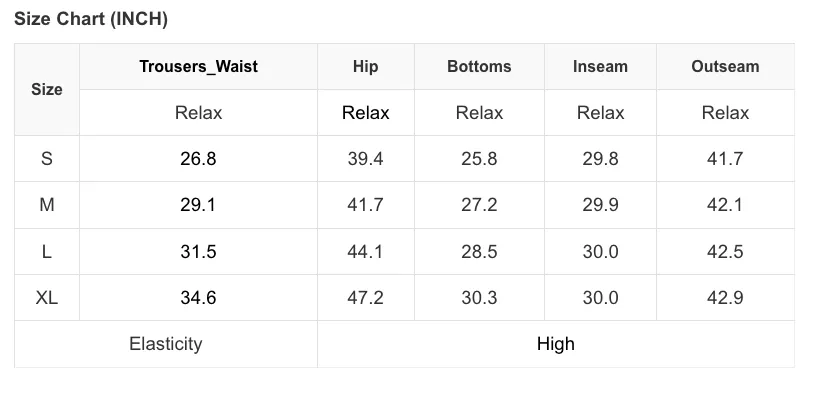824x400 pixels.
Task: Click the Hip column header
Action: [366, 67]
